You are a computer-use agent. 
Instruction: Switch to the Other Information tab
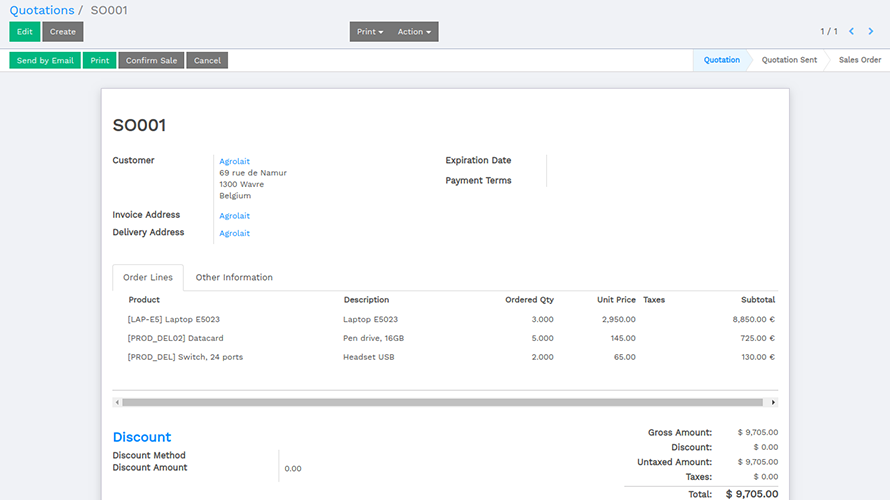[234, 277]
